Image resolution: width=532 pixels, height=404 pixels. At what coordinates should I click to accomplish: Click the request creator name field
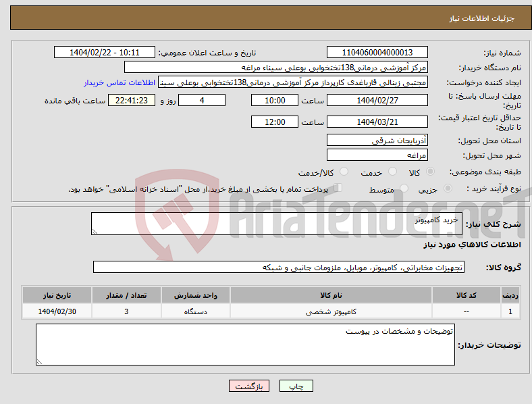tap(293, 82)
